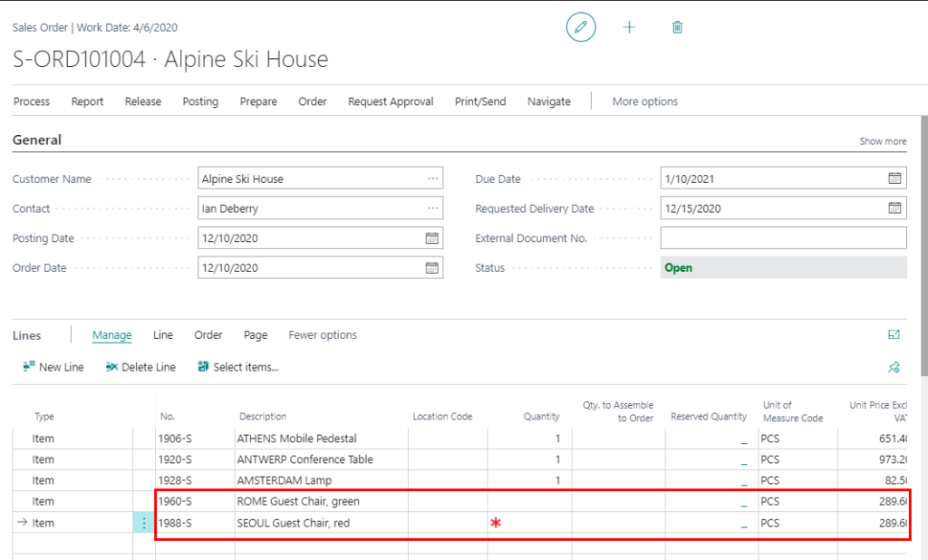Select the Page tab in Lines

coord(256,335)
